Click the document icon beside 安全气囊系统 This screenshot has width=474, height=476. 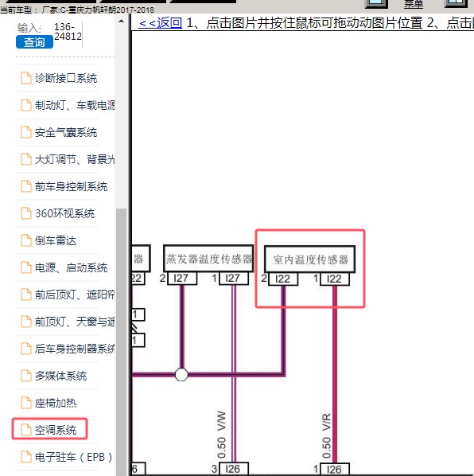pyautogui.click(x=25, y=132)
